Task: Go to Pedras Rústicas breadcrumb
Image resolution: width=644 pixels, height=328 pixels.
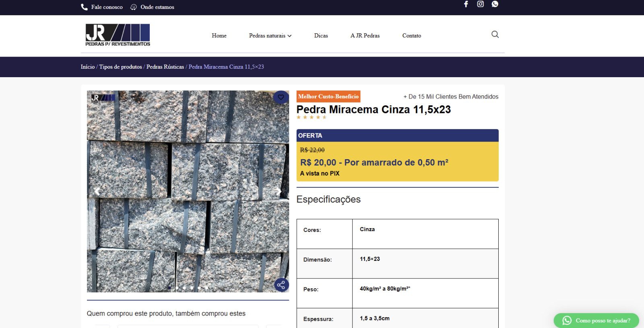Action: [165, 67]
